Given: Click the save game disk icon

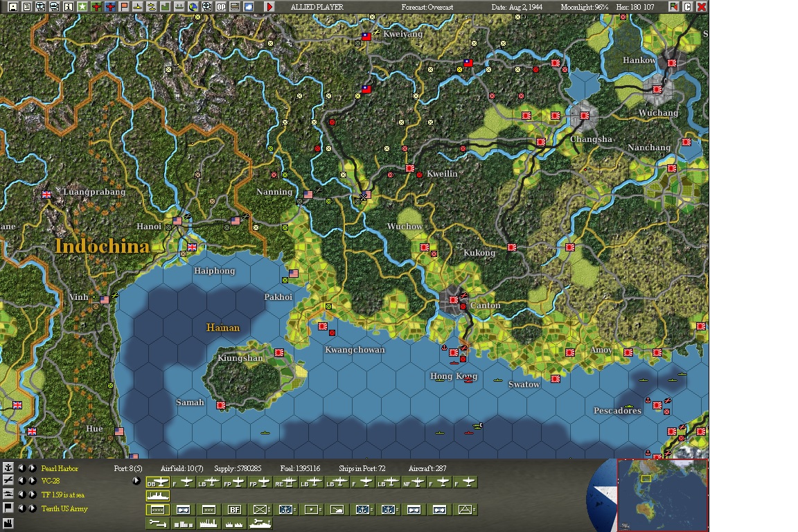Looking at the screenshot, I should (x=13, y=7).
